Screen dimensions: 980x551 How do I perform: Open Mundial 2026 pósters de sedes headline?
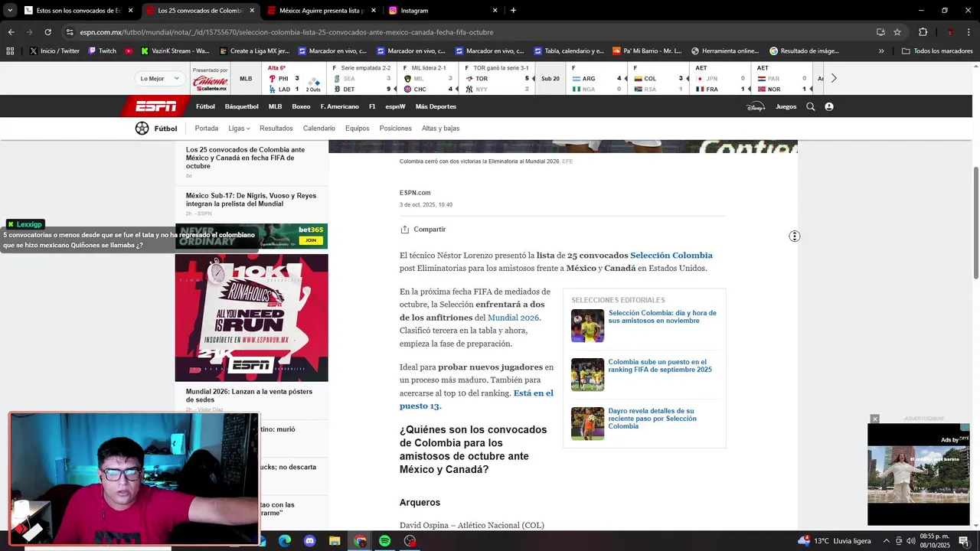(249, 396)
